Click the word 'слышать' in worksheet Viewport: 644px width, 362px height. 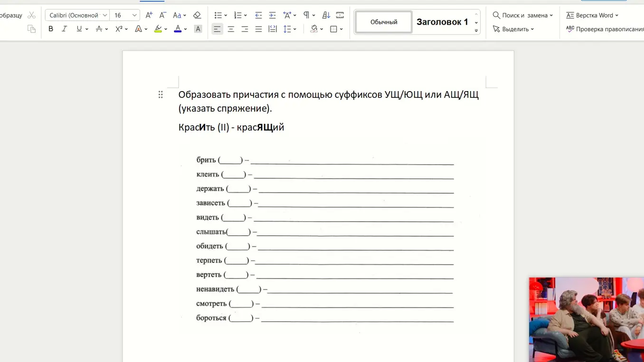tap(211, 232)
